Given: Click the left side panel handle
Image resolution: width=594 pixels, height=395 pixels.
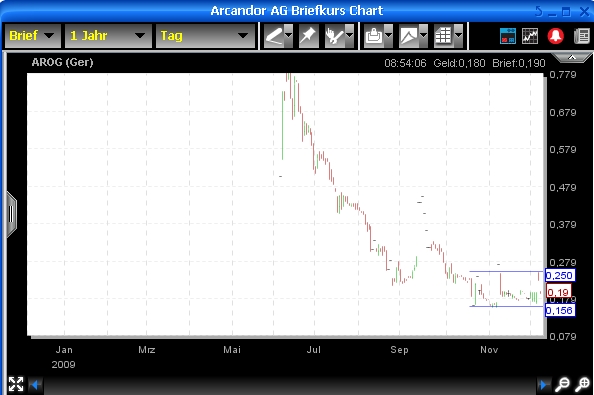Looking at the screenshot, I should [11, 214].
